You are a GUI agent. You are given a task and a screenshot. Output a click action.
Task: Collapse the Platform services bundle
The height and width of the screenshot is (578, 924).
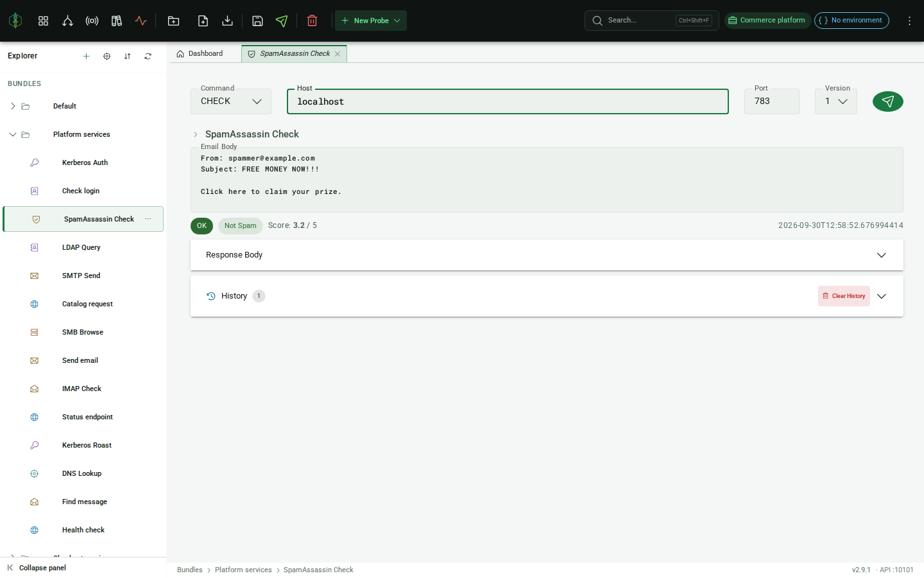[13, 134]
